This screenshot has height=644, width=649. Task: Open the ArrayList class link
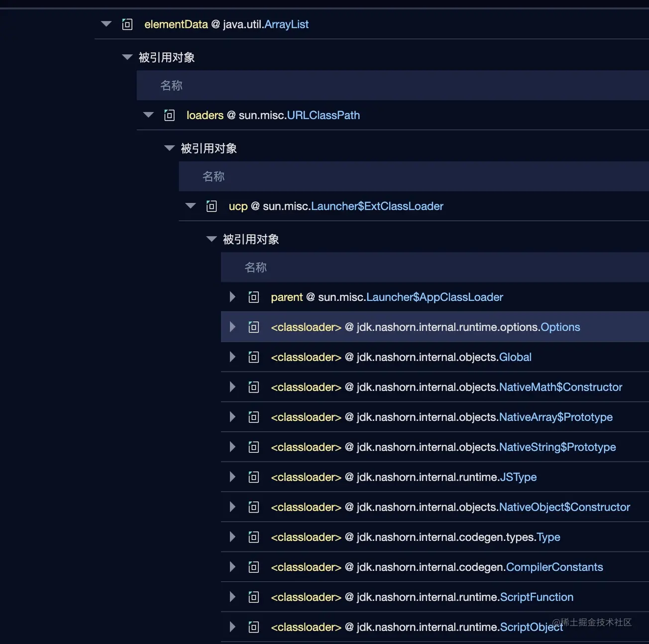pyautogui.click(x=287, y=24)
